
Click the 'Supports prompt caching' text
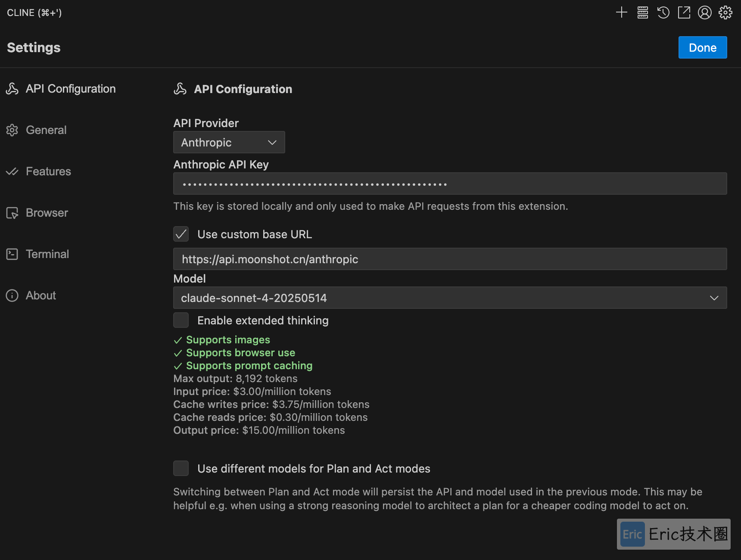tap(249, 366)
